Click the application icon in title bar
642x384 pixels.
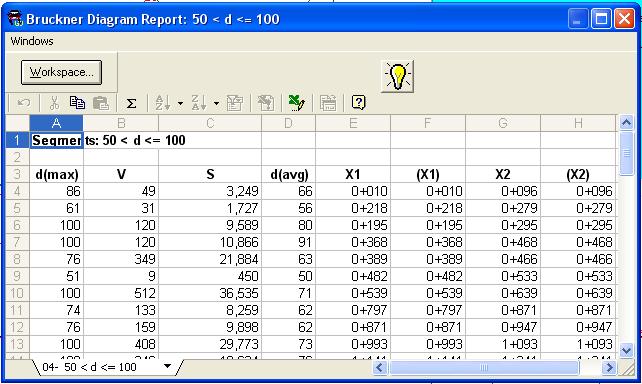16,19
